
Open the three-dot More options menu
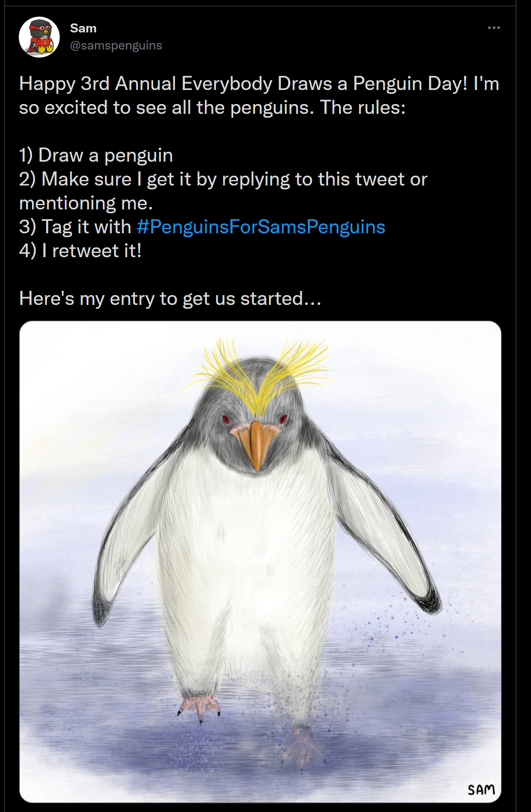tap(494, 28)
